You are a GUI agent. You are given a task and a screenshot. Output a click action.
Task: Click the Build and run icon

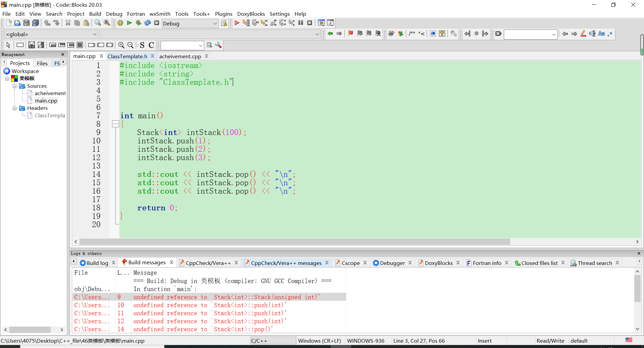pyautogui.click(x=139, y=23)
